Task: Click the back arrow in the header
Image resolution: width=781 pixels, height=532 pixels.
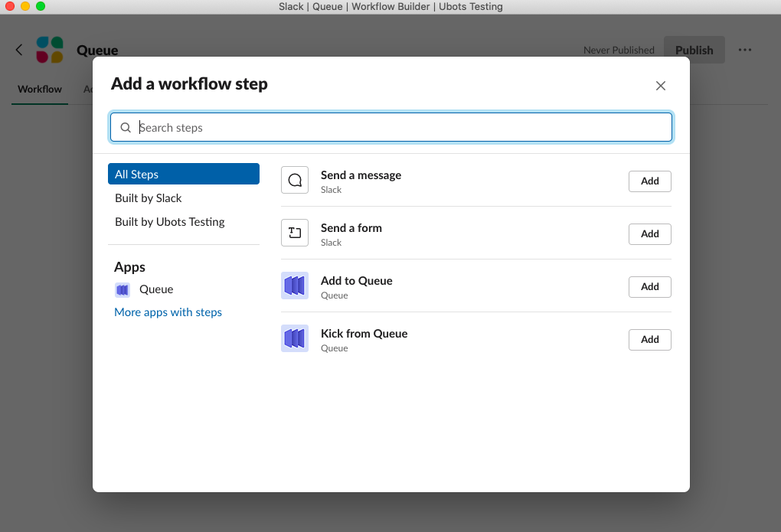Action: point(19,50)
